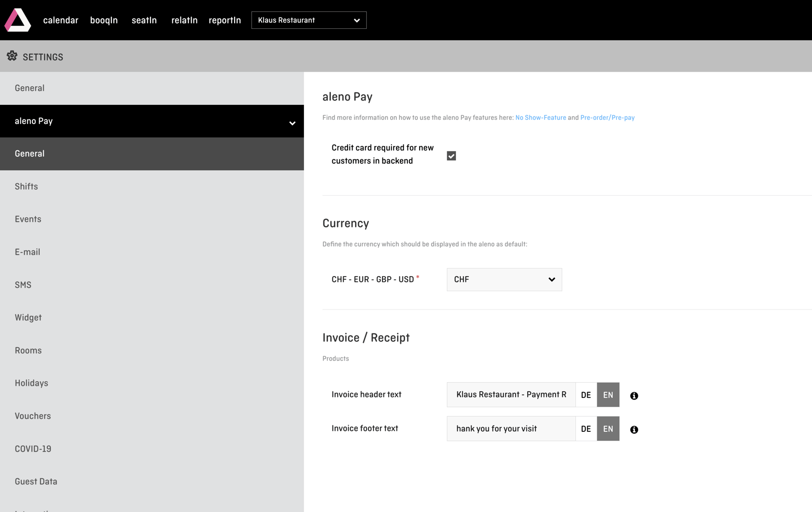Navigate to reportIn

(225, 20)
